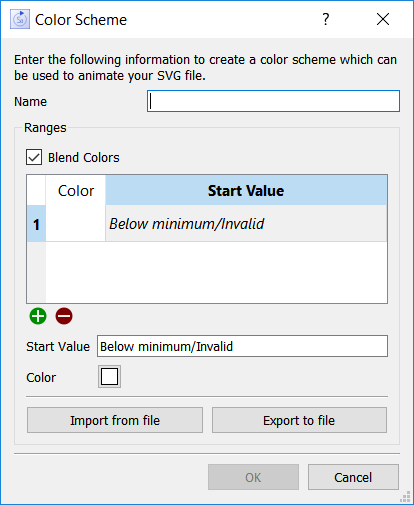The width and height of the screenshot is (414, 505).
Task: Click the disabled OK button
Action: tap(253, 477)
